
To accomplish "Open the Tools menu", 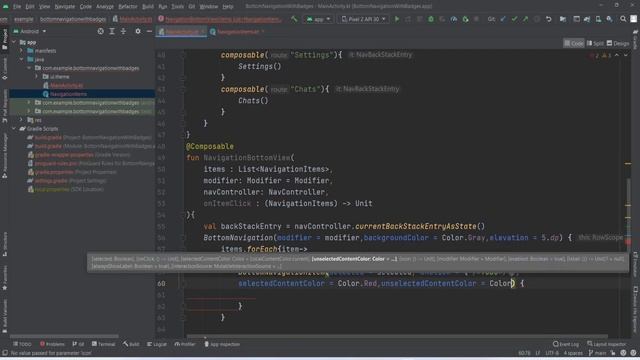I will click(177, 7).
